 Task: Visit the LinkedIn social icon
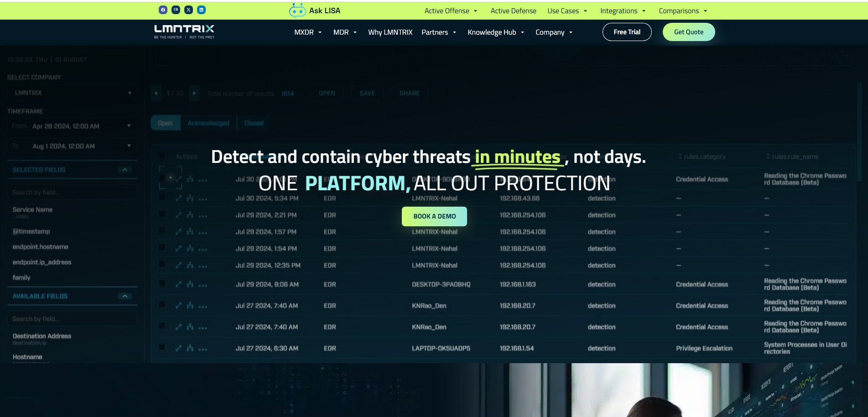[201, 10]
